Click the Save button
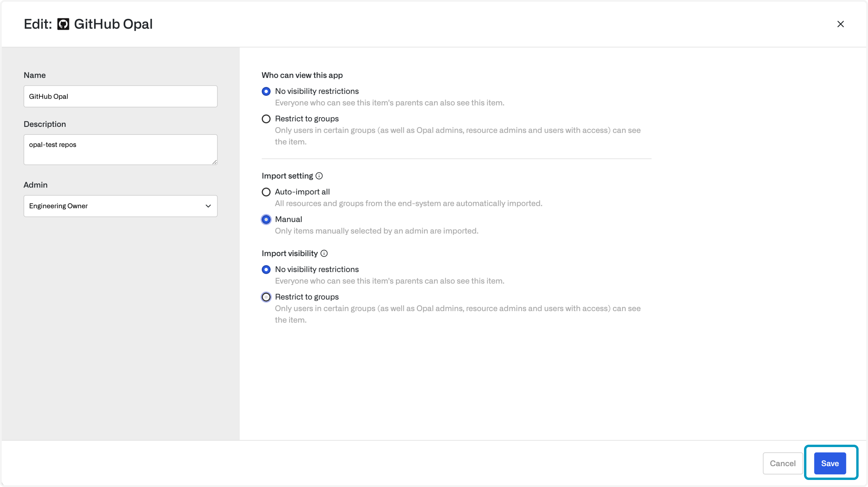Image resolution: width=868 pixels, height=487 pixels. click(830, 464)
